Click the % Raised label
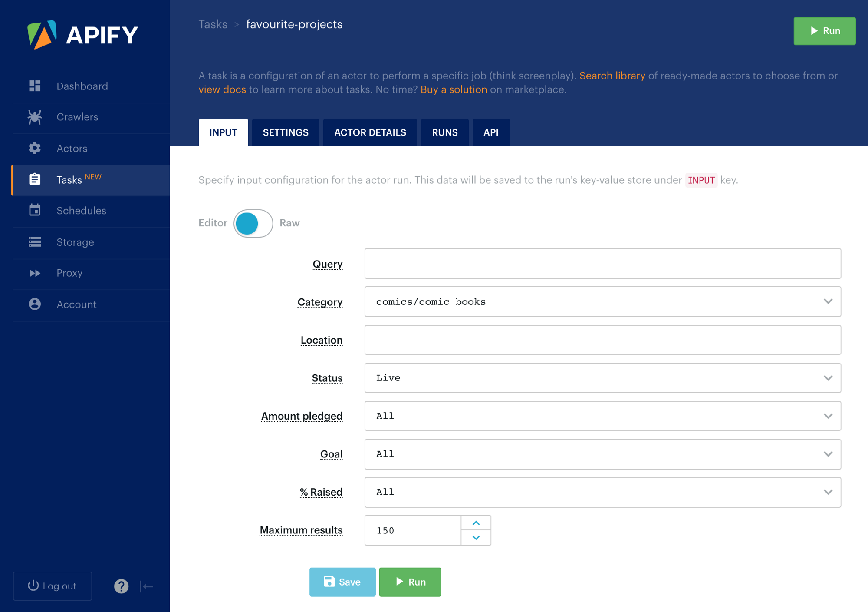This screenshot has width=868, height=612. pos(321,492)
